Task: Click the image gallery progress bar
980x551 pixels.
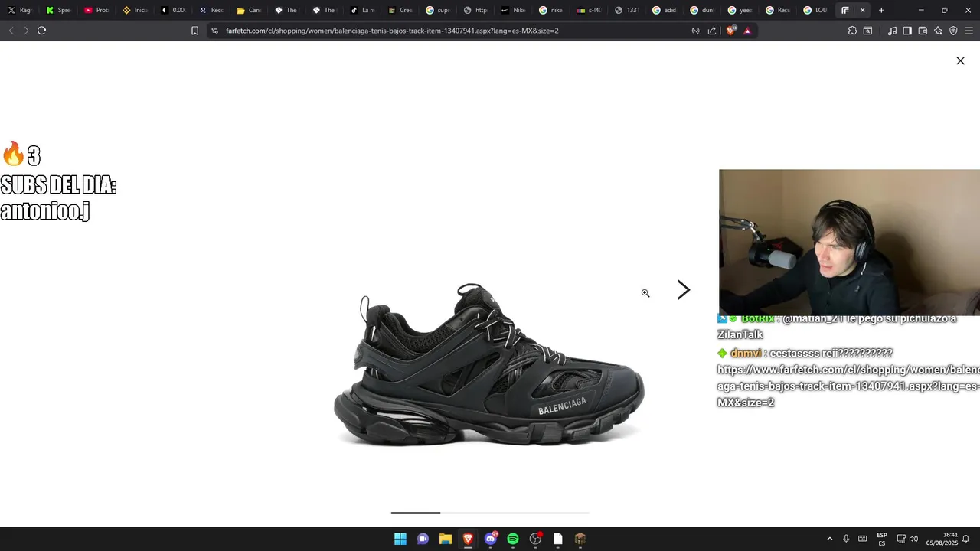Action: (490, 512)
